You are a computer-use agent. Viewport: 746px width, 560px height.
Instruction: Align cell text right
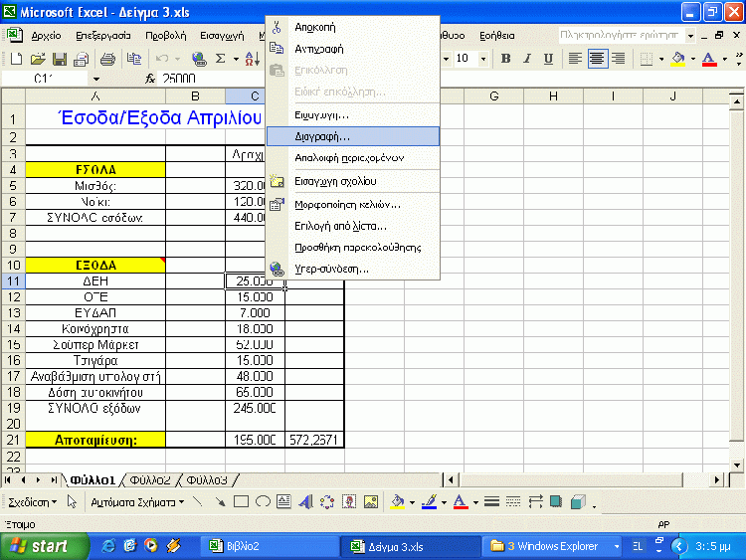point(618,59)
